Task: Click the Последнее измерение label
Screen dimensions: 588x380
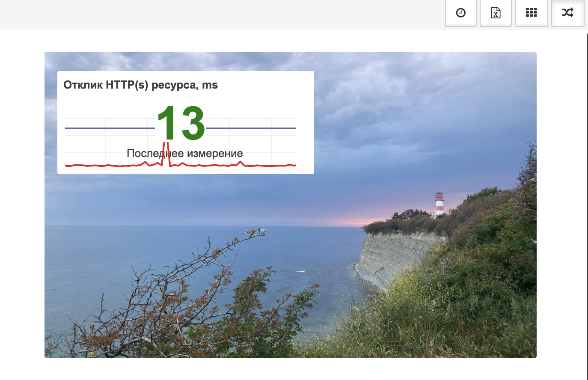Action: [x=185, y=153]
